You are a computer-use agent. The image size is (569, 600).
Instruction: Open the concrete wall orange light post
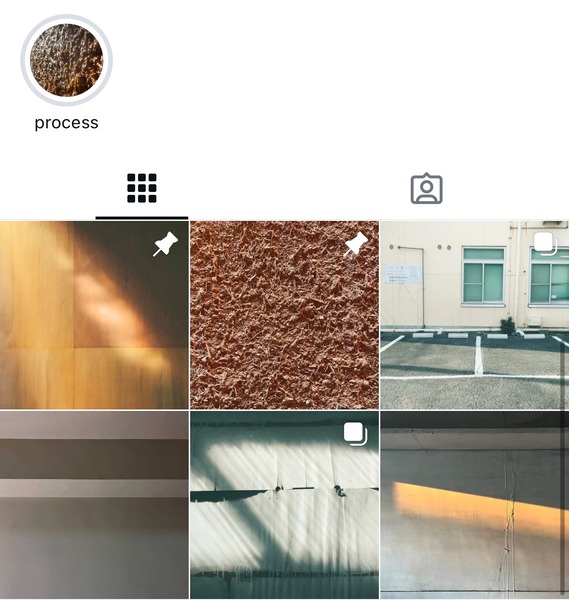pos(474,505)
